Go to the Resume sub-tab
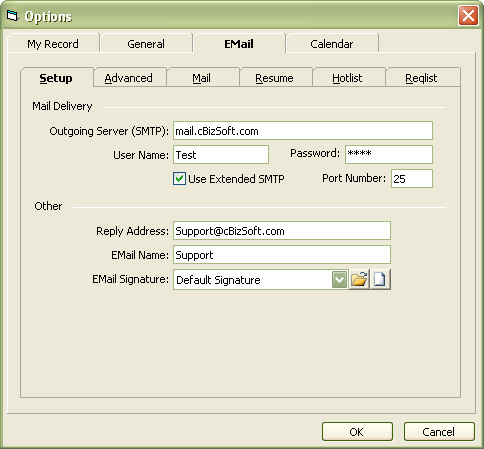Screen dimensions: 484x449 tap(274, 78)
